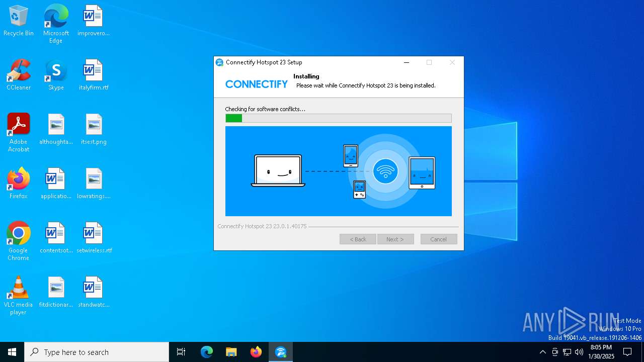Select the italyfirm.rtf file icon
Image resolution: width=644 pixels, height=362 pixels.
tap(94, 75)
